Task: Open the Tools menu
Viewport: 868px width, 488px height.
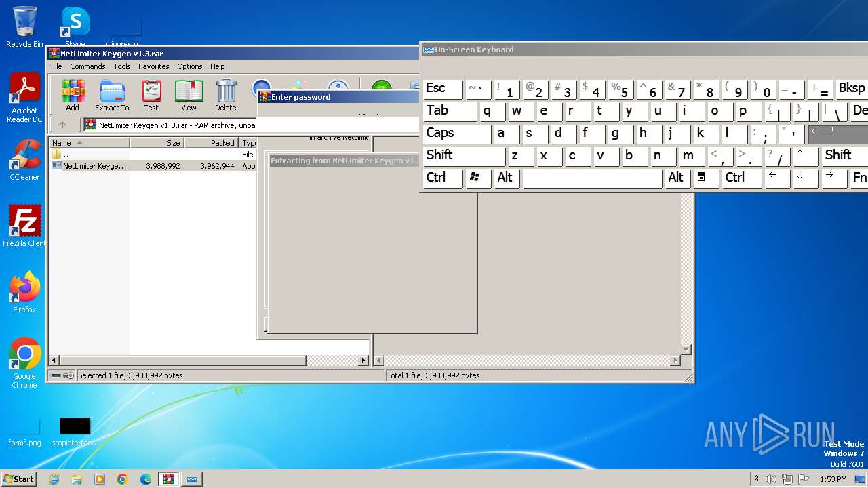Action: pos(122,66)
